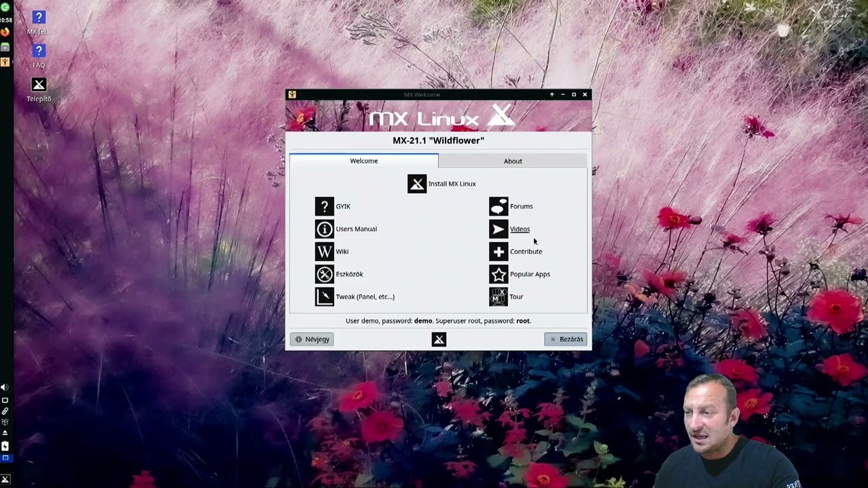Click the Contribute label
Image resolution: width=868 pixels, height=488 pixels.
[x=526, y=251]
